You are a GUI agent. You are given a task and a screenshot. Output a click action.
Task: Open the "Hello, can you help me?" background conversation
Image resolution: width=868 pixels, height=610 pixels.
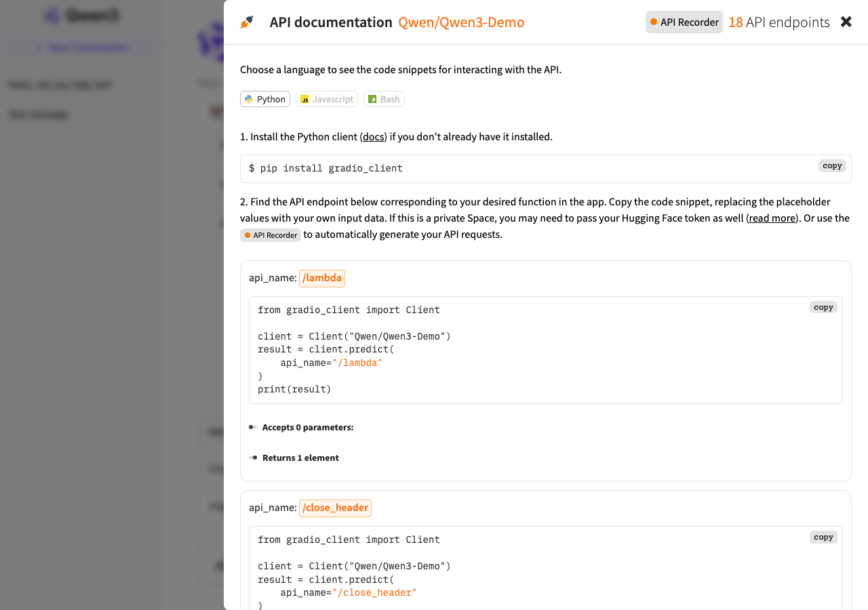coord(60,85)
